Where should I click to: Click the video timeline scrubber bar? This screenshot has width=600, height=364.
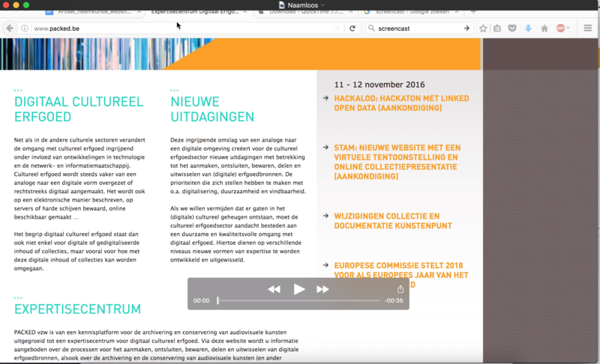(298, 300)
